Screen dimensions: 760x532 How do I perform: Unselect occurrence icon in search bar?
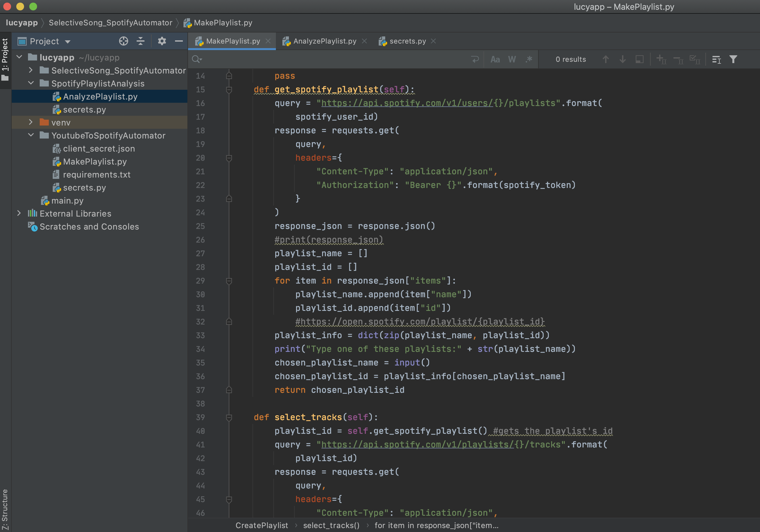coord(678,59)
